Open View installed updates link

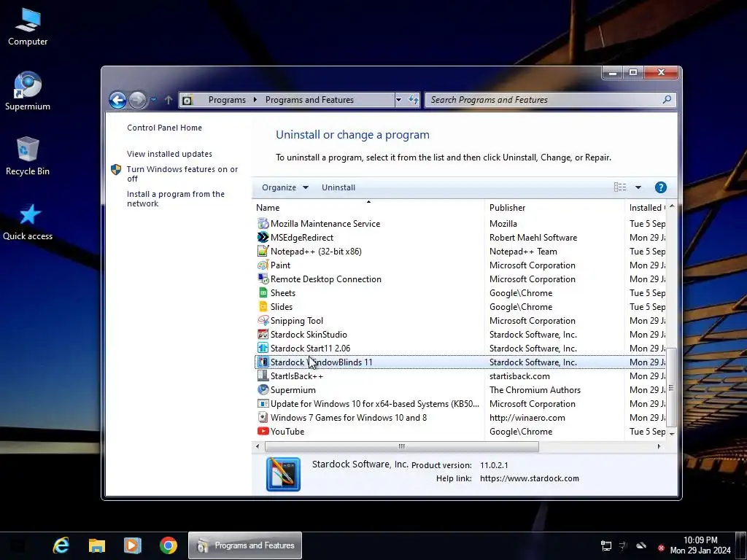[x=169, y=154]
